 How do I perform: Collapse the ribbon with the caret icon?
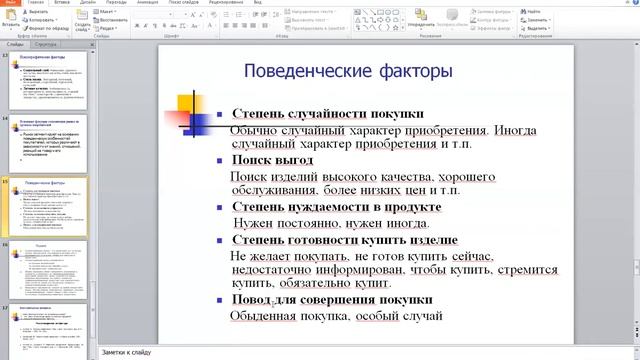pyautogui.click(x=628, y=2)
